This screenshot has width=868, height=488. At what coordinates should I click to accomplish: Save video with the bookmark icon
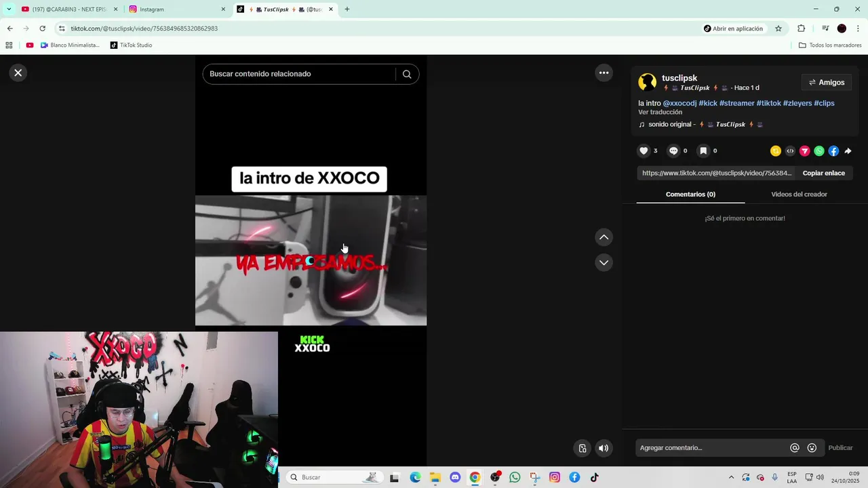(703, 150)
